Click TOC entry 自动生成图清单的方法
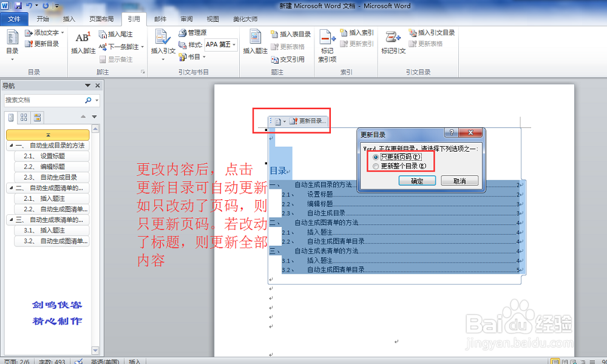 coord(327,223)
